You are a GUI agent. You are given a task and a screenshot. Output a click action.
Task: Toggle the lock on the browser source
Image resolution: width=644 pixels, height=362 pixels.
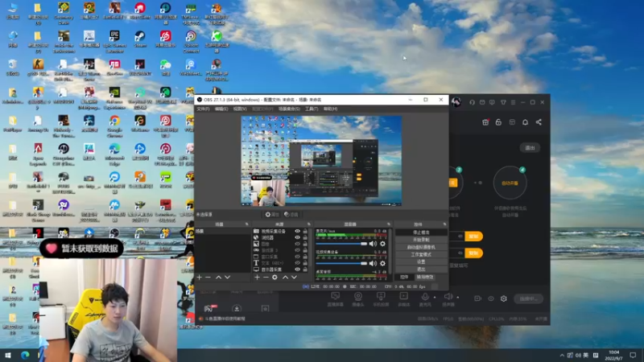point(305,237)
